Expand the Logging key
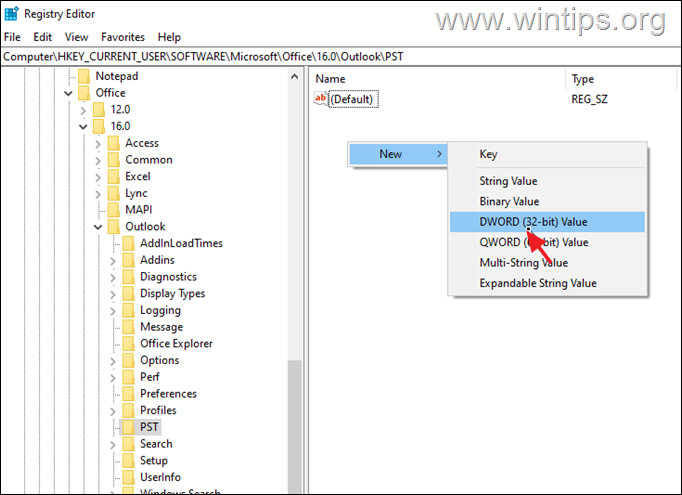682x495 pixels. [113, 311]
